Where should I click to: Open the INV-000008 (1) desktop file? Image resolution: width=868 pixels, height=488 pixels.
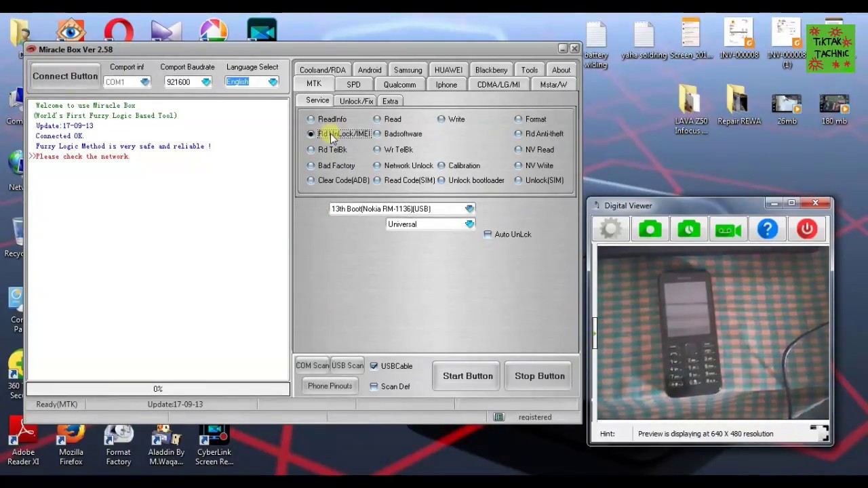coord(787,43)
